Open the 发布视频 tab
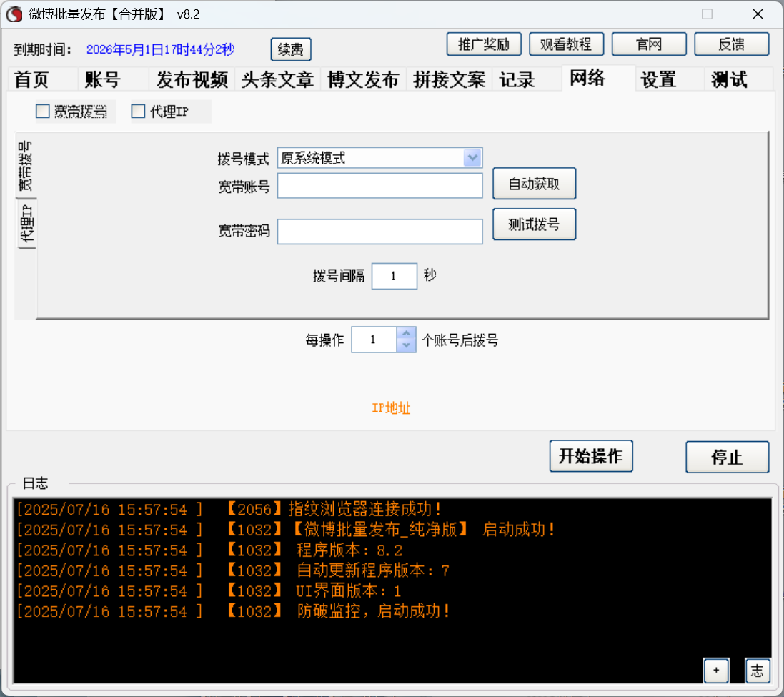Viewport: 784px width, 697px height. coord(192,79)
